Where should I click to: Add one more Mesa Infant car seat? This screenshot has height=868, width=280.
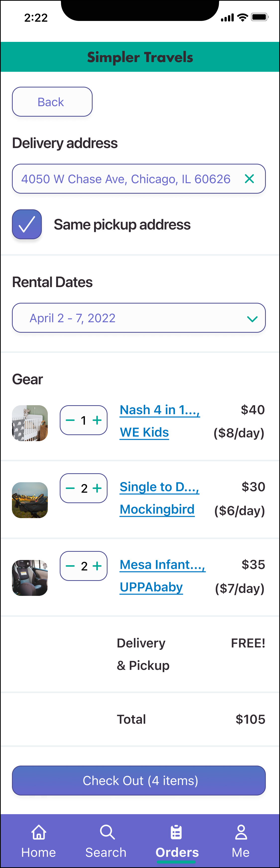(x=97, y=566)
